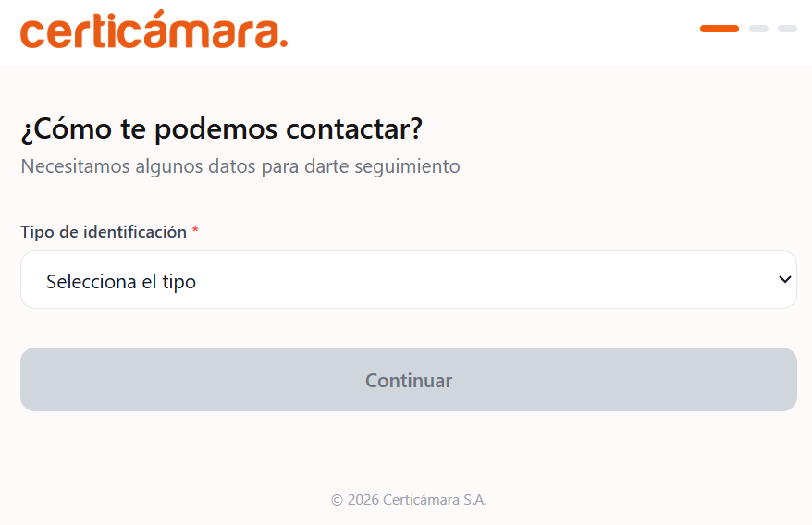Click the "Necesitamos algunos datos" subtitle text
Image resolution: width=812 pixels, height=525 pixels.
240,167
